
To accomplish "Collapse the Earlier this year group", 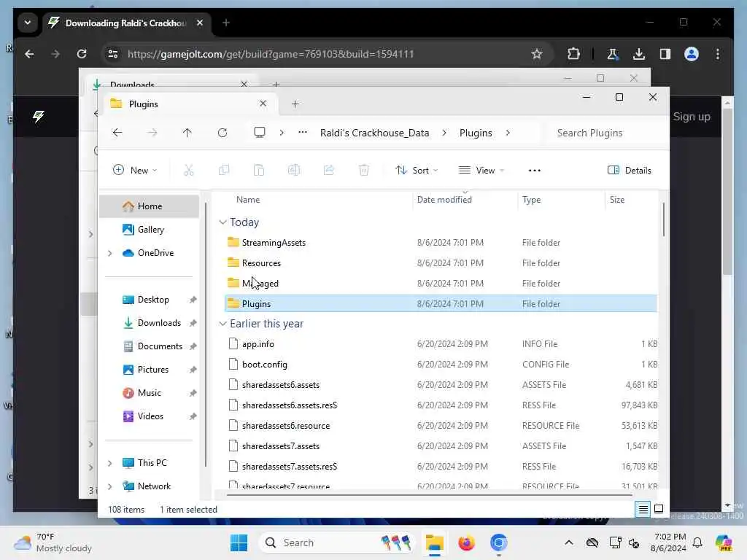I will (x=222, y=324).
